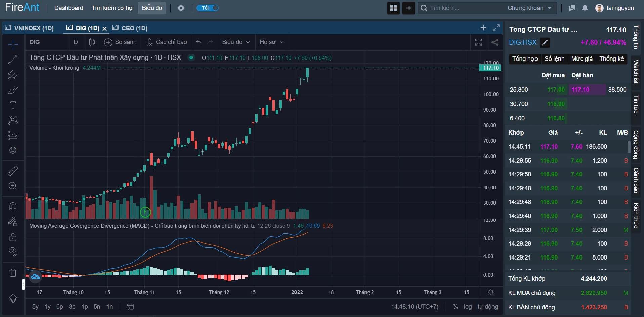The width and height of the screenshot is (644, 317).
Task: Open the Thông tin side panel
Action: 636,37
